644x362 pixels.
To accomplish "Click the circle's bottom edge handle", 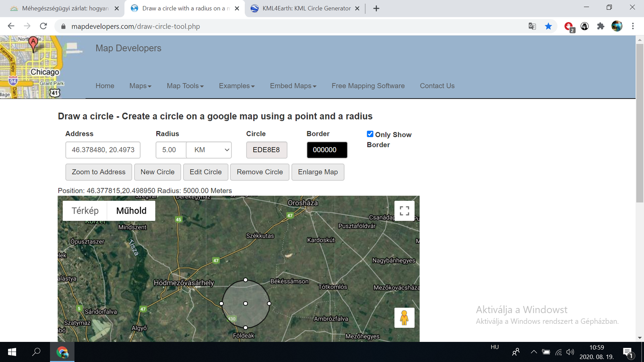I will tap(246, 327).
